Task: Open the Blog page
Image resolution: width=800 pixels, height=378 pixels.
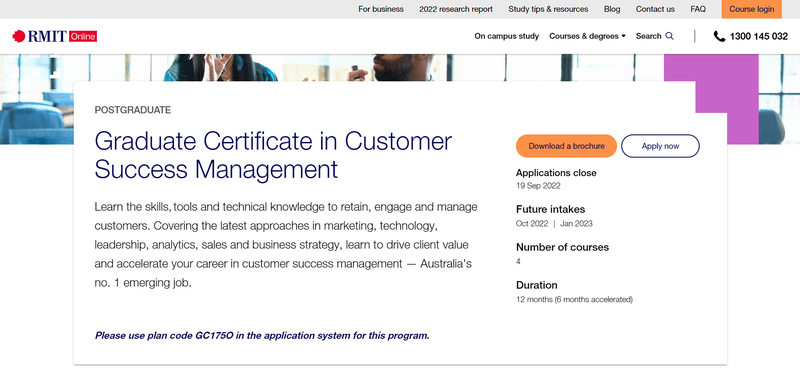Action: pyautogui.click(x=612, y=9)
